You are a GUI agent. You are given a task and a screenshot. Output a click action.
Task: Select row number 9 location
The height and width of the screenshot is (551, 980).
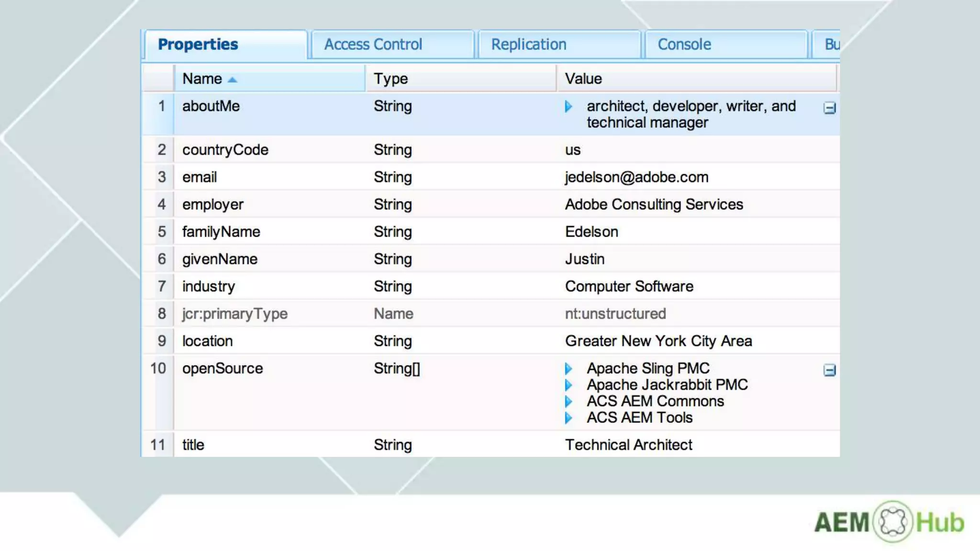[207, 341]
